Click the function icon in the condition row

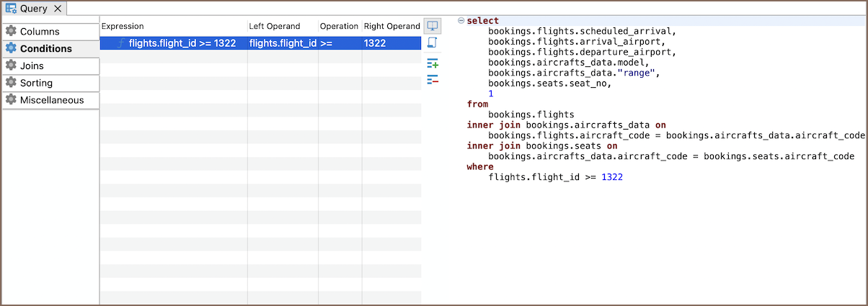[120, 43]
